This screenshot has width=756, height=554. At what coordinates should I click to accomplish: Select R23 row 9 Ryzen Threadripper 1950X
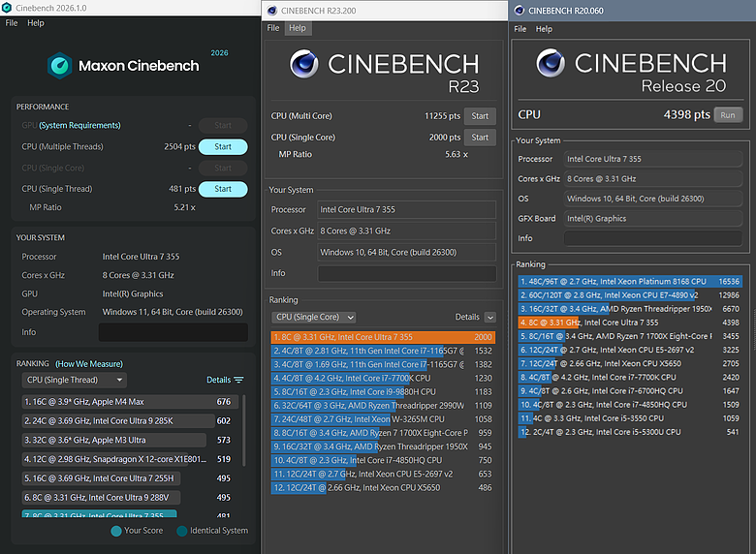pos(383,446)
